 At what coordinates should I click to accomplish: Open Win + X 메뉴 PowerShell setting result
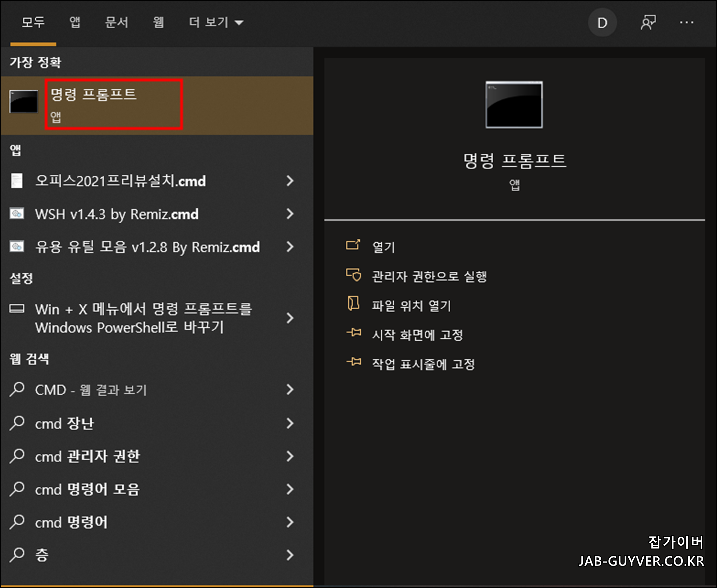144,318
